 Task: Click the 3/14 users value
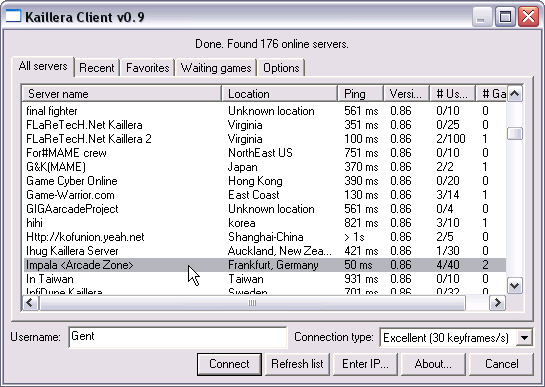(x=448, y=195)
